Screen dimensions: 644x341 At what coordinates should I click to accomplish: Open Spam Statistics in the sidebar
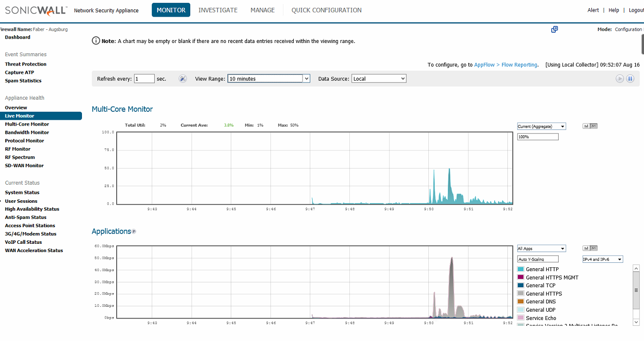click(x=23, y=81)
